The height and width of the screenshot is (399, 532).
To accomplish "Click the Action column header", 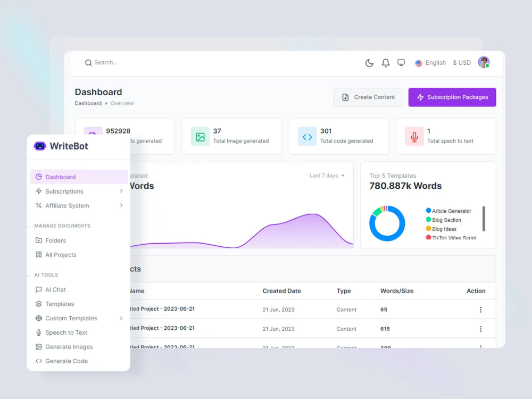I will pyautogui.click(x=476, y=291).
